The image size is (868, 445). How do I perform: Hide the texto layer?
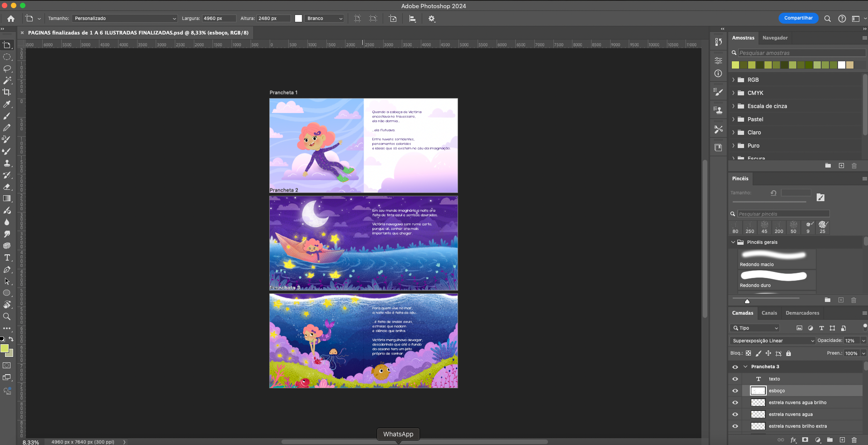click(x=735, y=379)
